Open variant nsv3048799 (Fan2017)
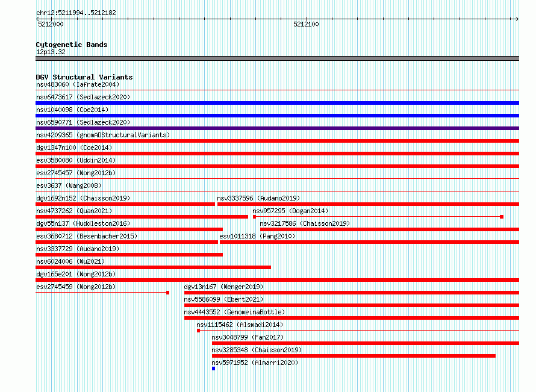The width and height of the screenshot is (536, 392). click(x=248, y=337)
